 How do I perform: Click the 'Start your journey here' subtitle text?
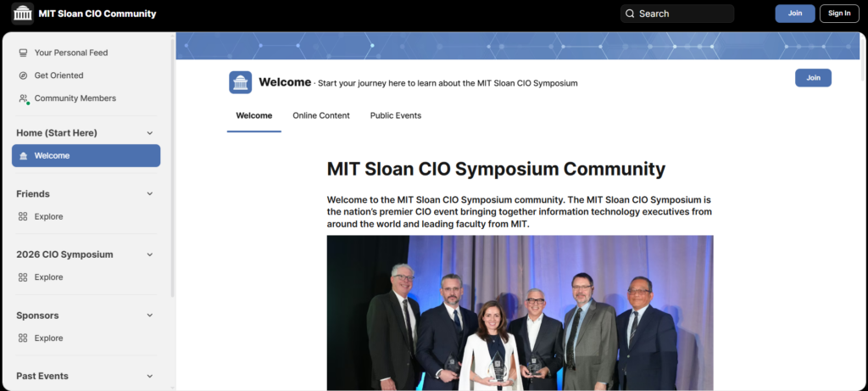(448, 83)
